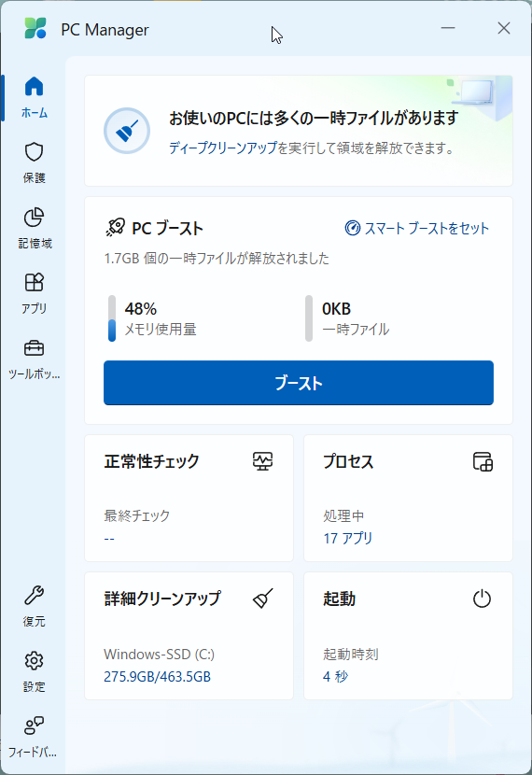Select the 0KB temporary files value
532x775 pixels.
point(336,309)
